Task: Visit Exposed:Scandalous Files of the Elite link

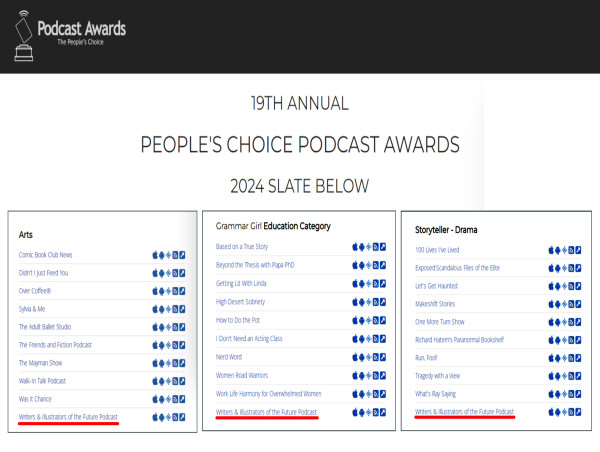Action: [457, 268]
